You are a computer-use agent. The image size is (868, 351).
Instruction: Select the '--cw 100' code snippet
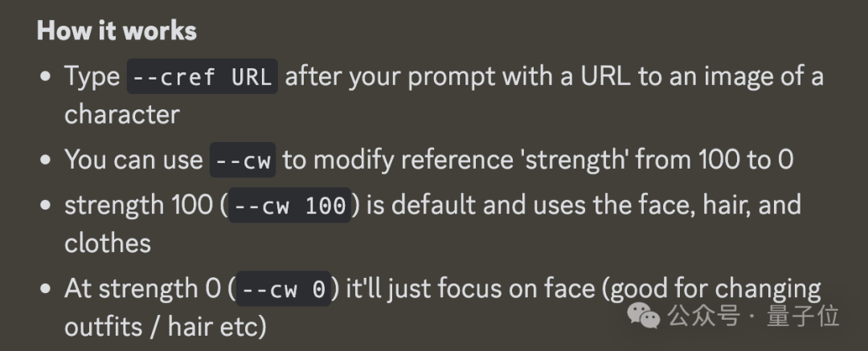click(x=290, y=206)
